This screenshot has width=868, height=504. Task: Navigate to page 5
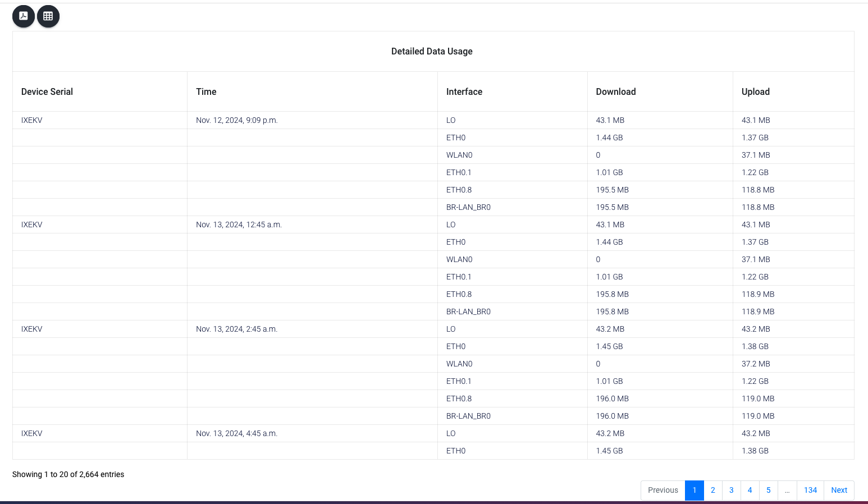768,490
